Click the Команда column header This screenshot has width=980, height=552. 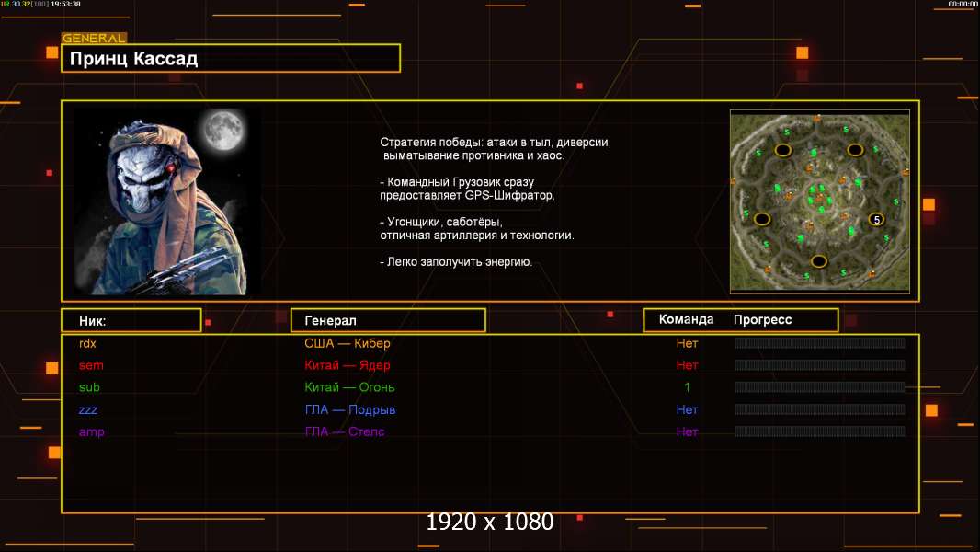click(686, 319)
